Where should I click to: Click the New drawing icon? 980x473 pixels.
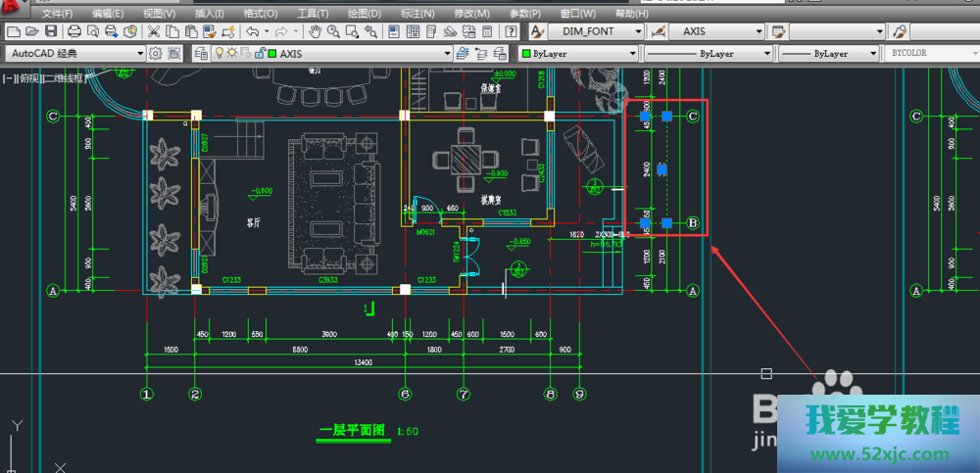(12, 32)
